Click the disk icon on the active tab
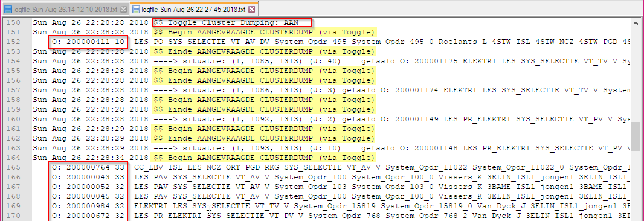 137,9
